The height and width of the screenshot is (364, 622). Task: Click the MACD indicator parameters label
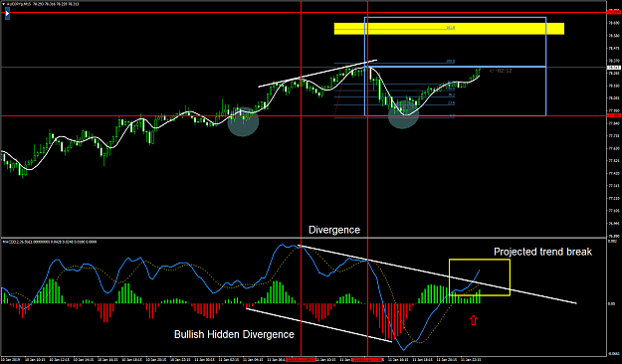(50, 242)
